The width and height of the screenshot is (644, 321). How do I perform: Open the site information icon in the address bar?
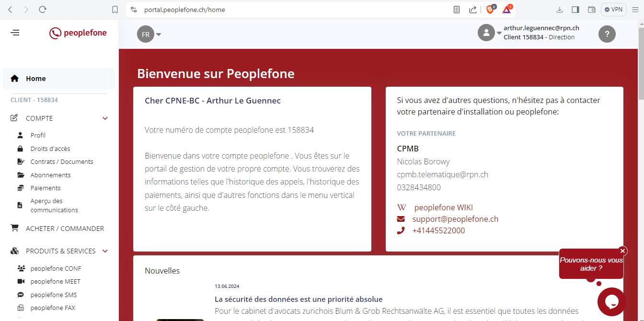pyautogui.click(x=134, y=10)
